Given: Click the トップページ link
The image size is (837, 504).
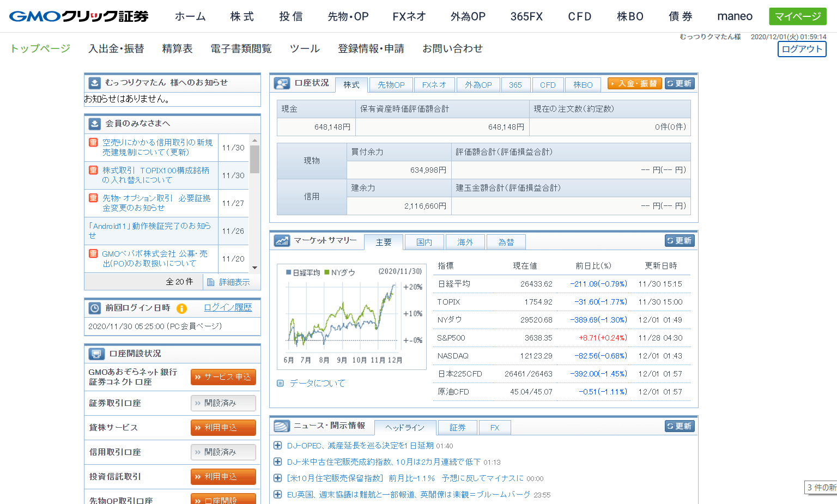Looking at the screenshot, I should (40, 48).
